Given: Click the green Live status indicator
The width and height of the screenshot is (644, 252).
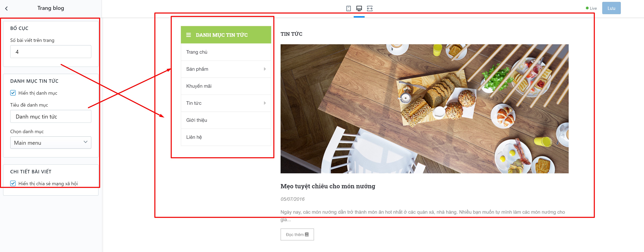Looking at the screenshot, I should [587, 8].
